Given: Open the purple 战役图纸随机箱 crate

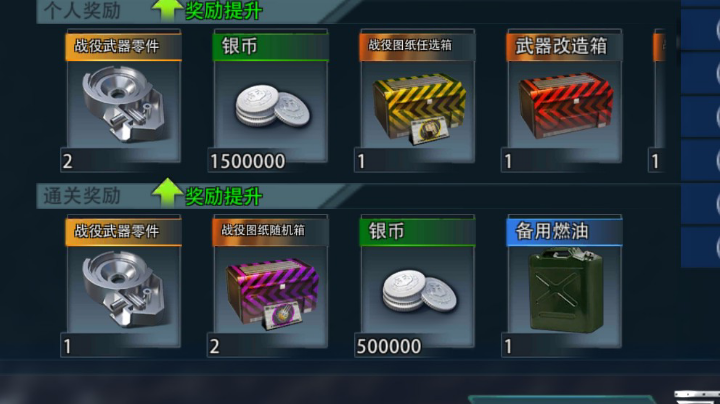Looking at the screenshot, I should tap(272, 293).
